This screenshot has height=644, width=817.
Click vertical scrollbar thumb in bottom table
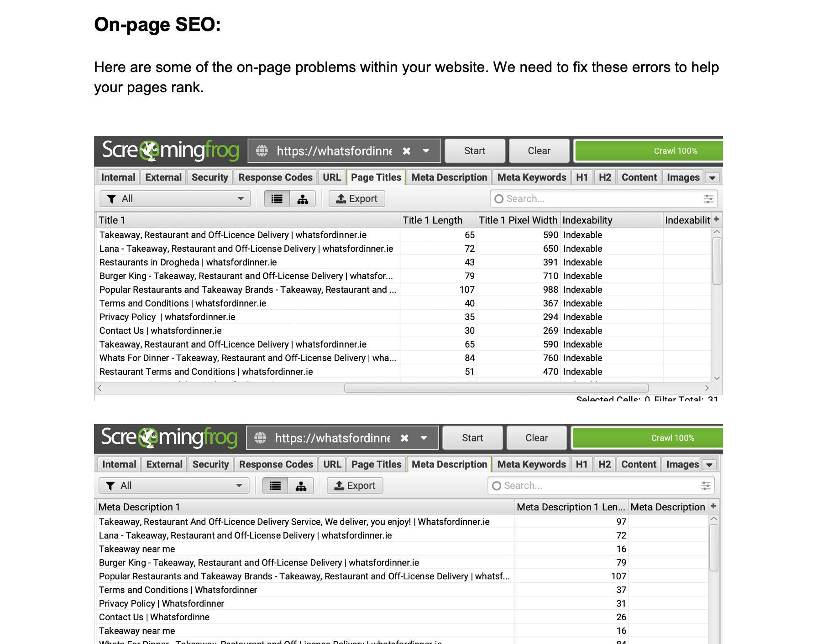pos(714,547)
